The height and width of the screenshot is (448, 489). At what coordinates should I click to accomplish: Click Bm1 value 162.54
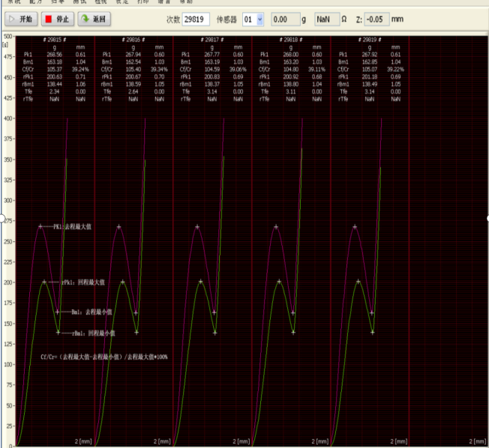pyautogui.click(x=133, y=62)
